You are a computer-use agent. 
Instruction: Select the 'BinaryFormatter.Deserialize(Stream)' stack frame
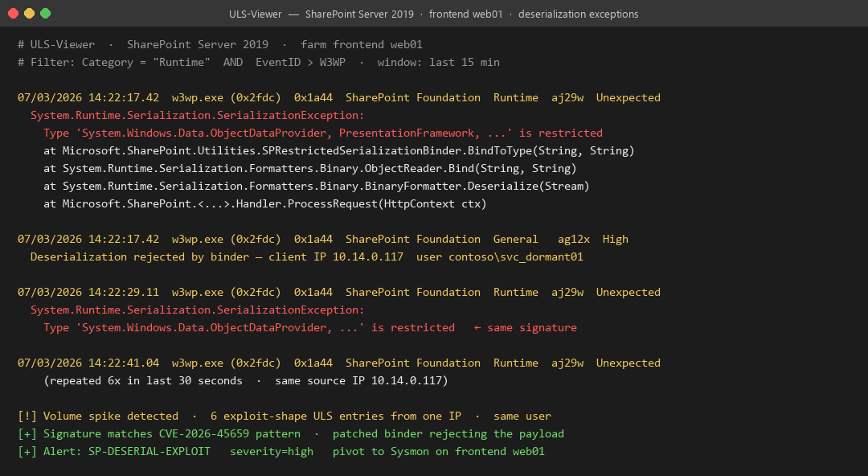click(316, 187)
